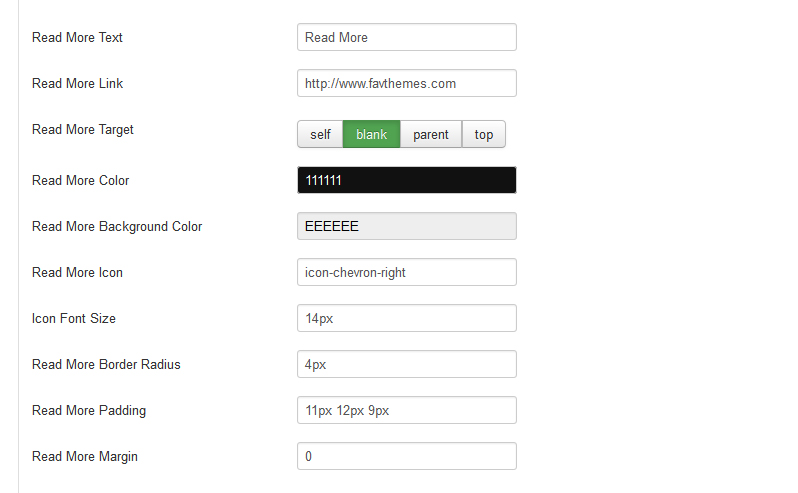The width and height of the screenshot is (798, 493).
Task: Click the Read More Target label
Action: click(x=82, y=130)
